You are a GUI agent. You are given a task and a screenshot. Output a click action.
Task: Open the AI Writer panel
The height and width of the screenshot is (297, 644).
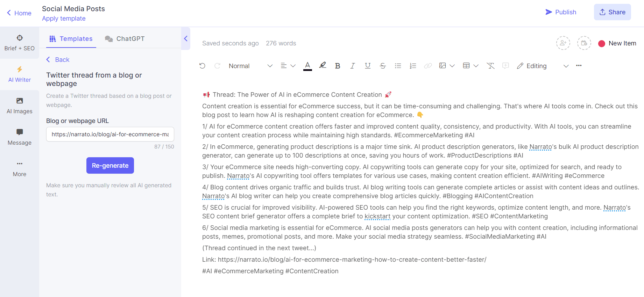click(20, 74)
